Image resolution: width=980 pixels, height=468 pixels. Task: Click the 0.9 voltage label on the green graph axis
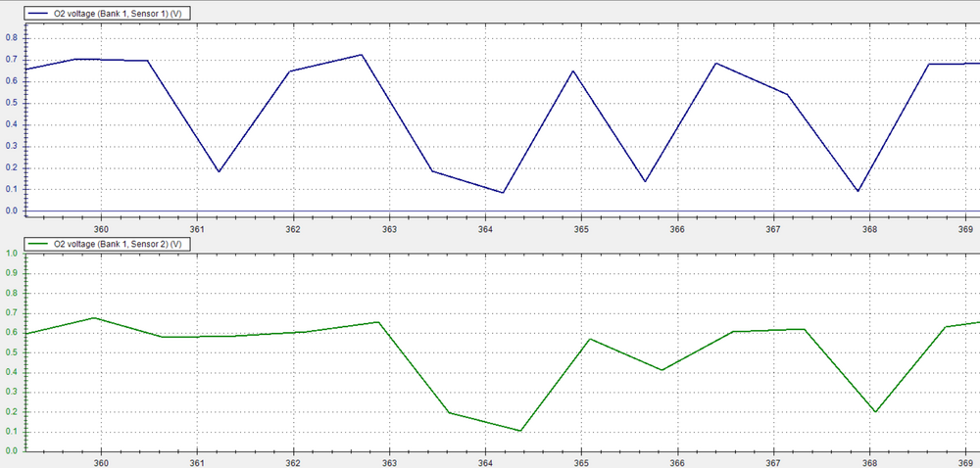click(x=11, y=273)
